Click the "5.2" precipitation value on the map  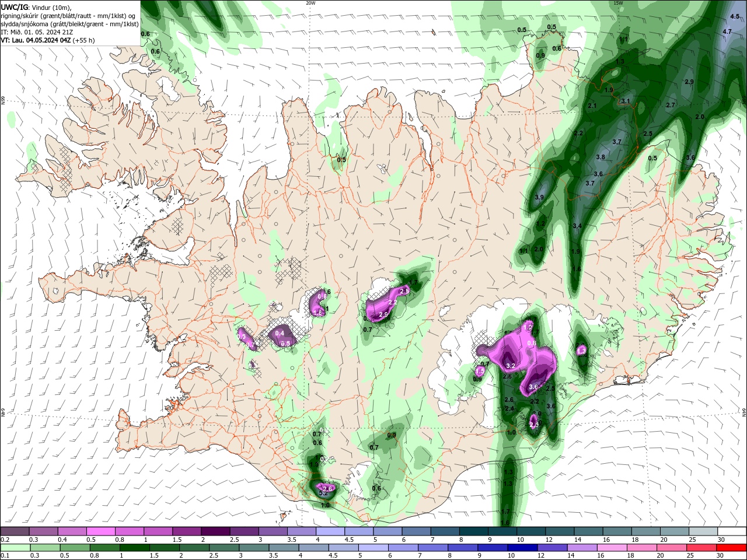coord(323,494)
